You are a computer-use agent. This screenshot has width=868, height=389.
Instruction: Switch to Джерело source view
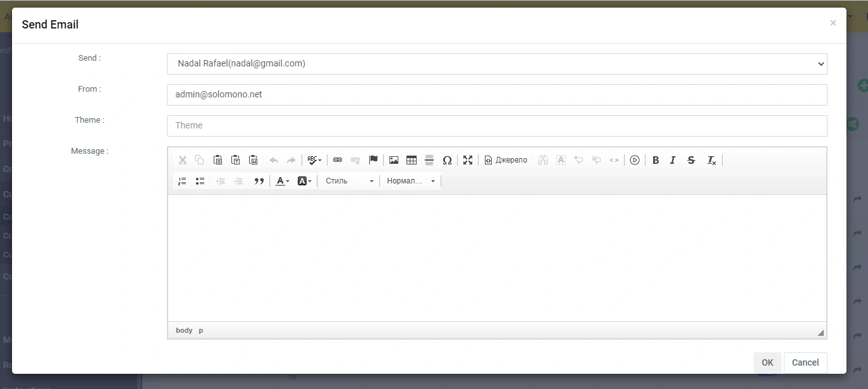506,160
